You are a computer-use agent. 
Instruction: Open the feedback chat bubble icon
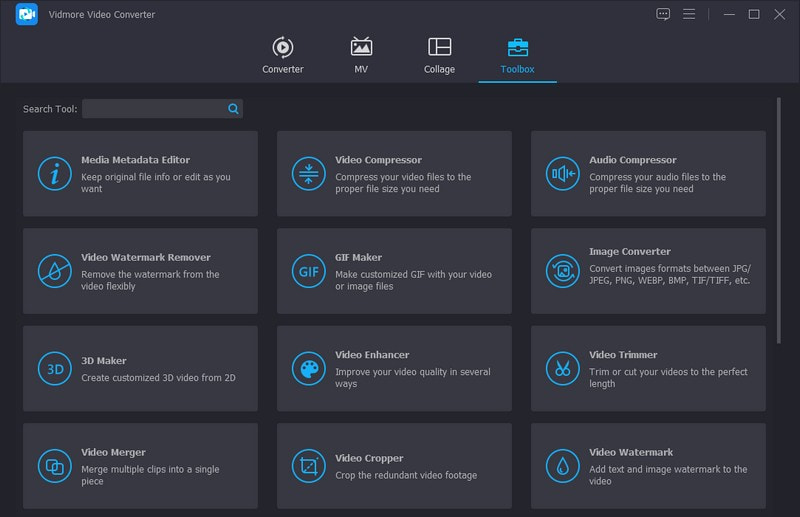[663, 14]
